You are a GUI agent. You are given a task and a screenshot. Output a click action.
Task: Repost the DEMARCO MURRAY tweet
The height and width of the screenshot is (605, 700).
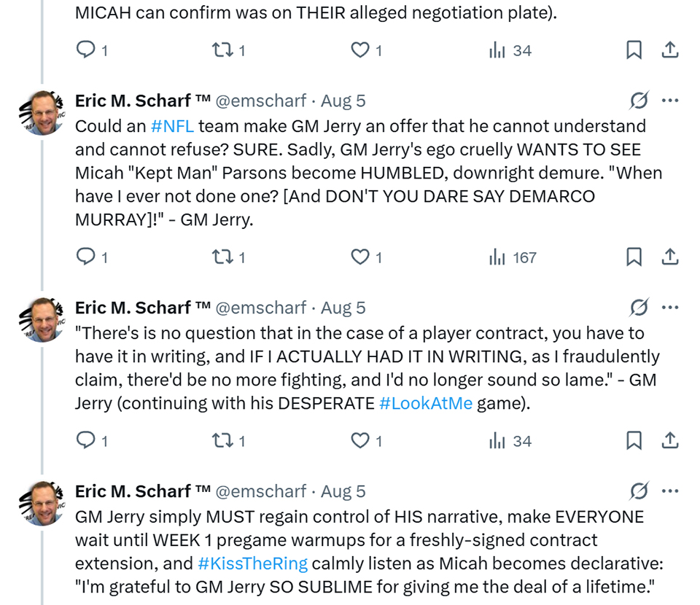tap(219, 257)
